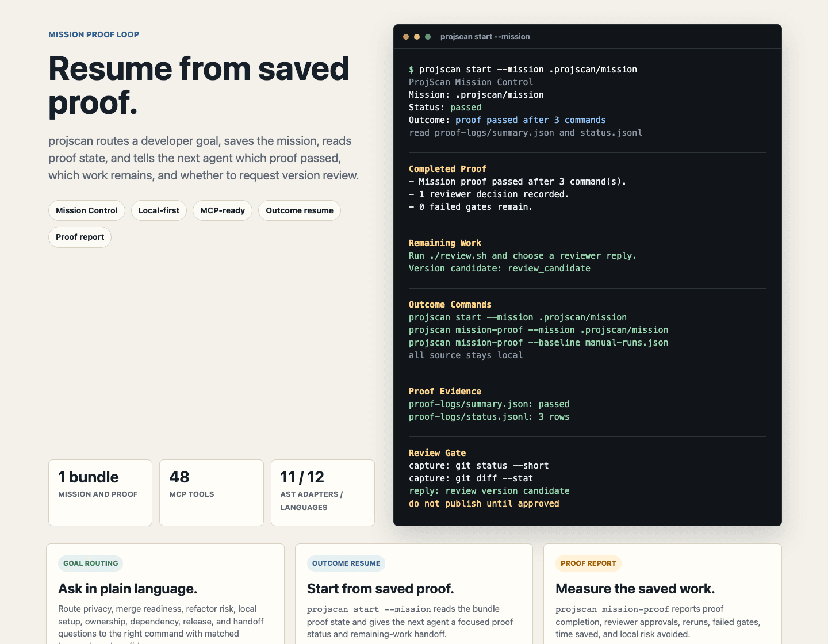Click 'proof-logs/summary.json: passed' line

pyautogui.click(x=489, y=404)
